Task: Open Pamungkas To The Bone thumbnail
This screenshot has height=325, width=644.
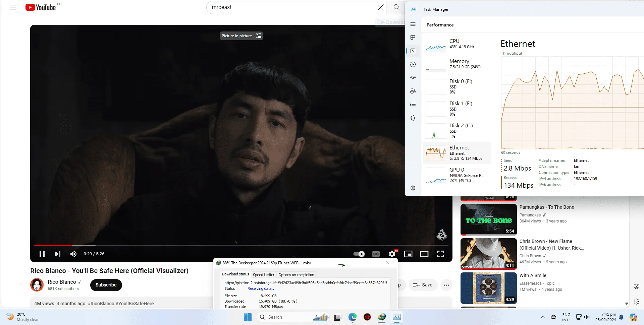Action: 488,219
